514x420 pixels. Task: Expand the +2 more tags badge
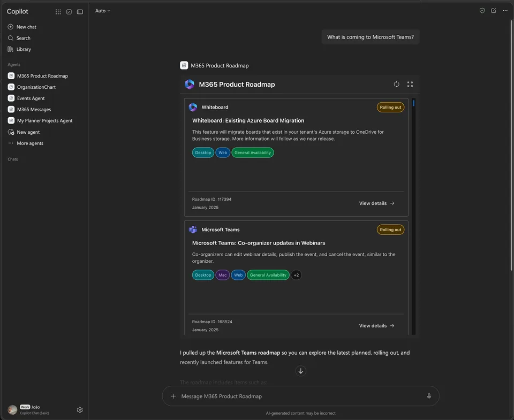296,275
